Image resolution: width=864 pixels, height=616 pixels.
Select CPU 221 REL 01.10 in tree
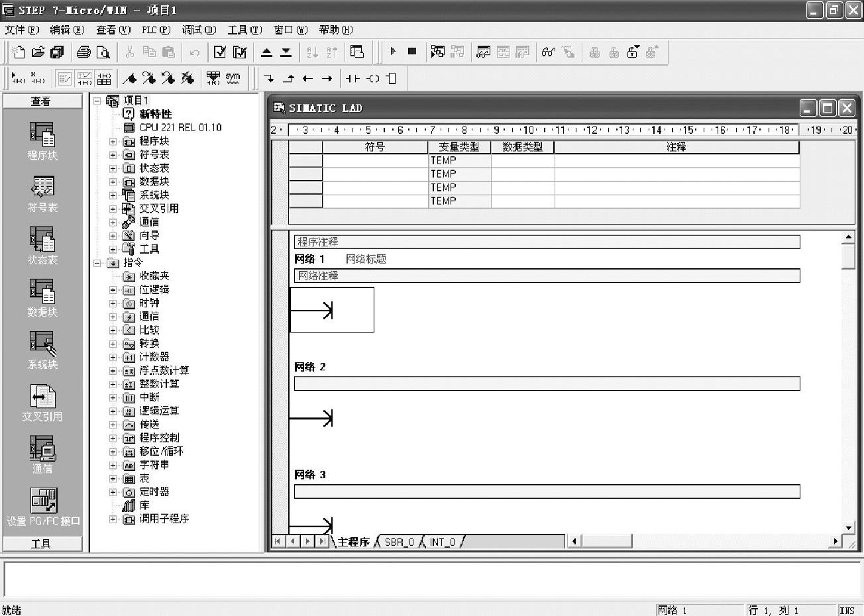coord(180,127)
